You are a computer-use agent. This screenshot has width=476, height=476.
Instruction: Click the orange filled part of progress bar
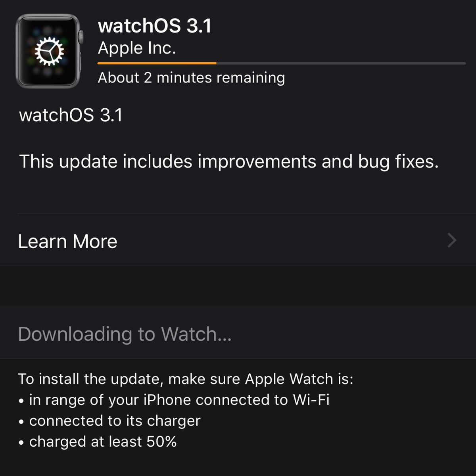coord(157,63)
